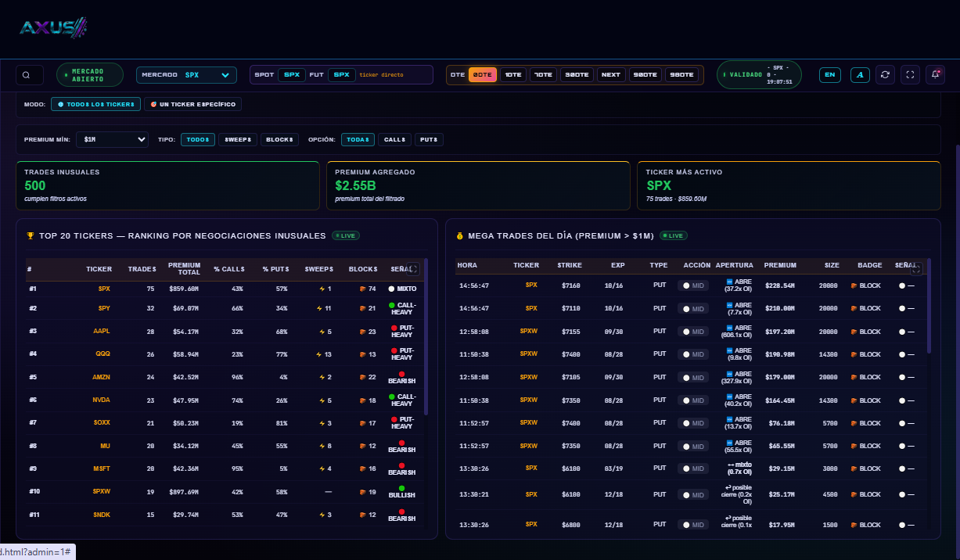Click the BLOCK badge icon in the $29.15M row
Image resolution: width=960 pixels, height=560 pixels.
tap(854, 468)
